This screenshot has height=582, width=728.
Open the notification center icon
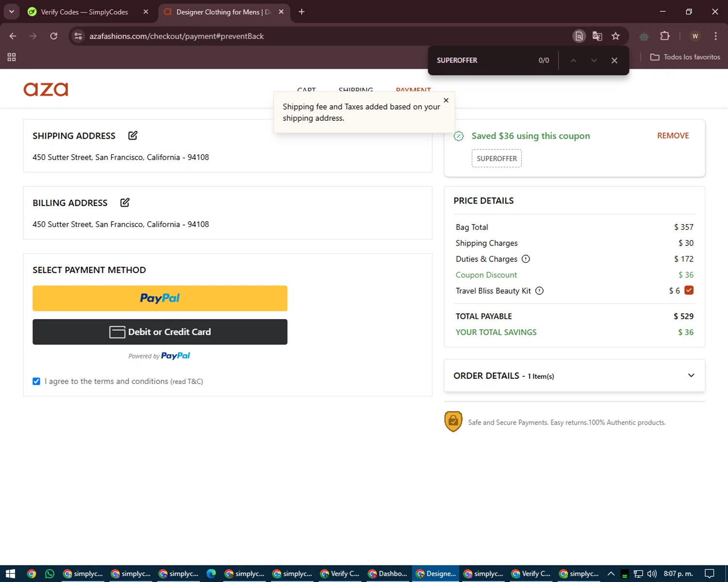[709, 574]
